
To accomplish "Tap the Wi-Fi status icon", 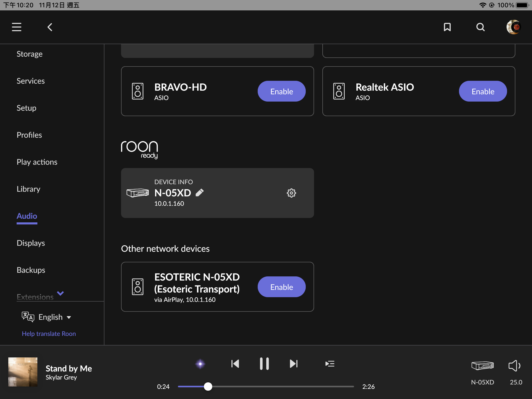I will 483,5.
